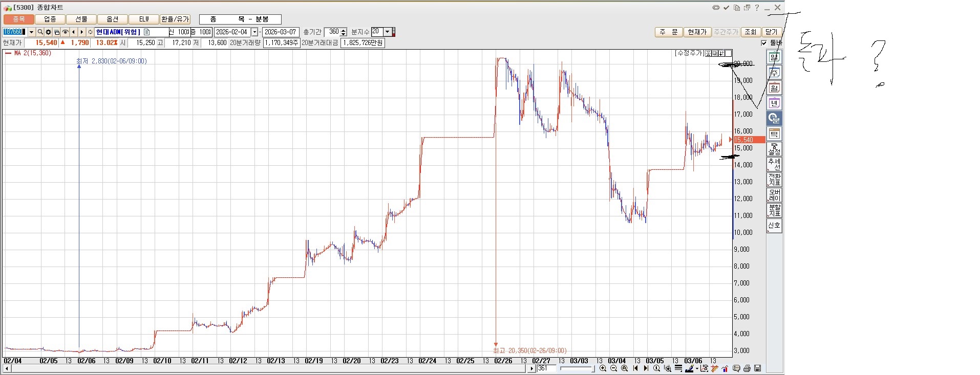Click the chart zoom slider at the bottom

tap(577, 368)
